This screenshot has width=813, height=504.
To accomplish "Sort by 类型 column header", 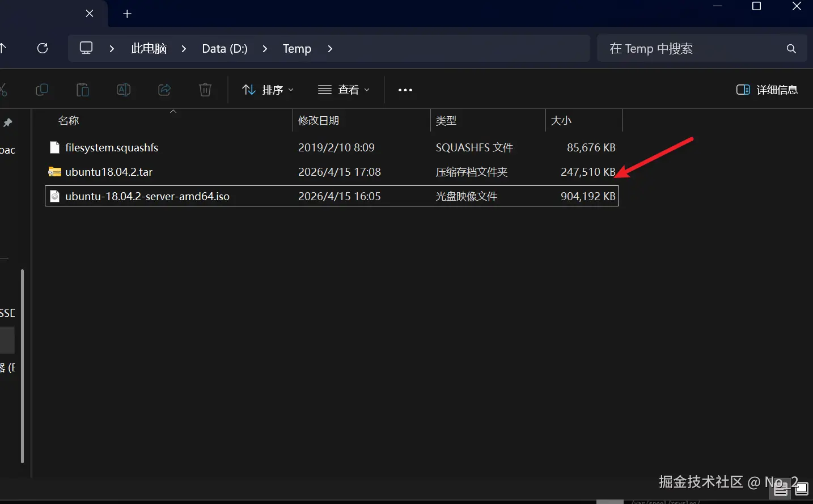I will coord(446,121).
